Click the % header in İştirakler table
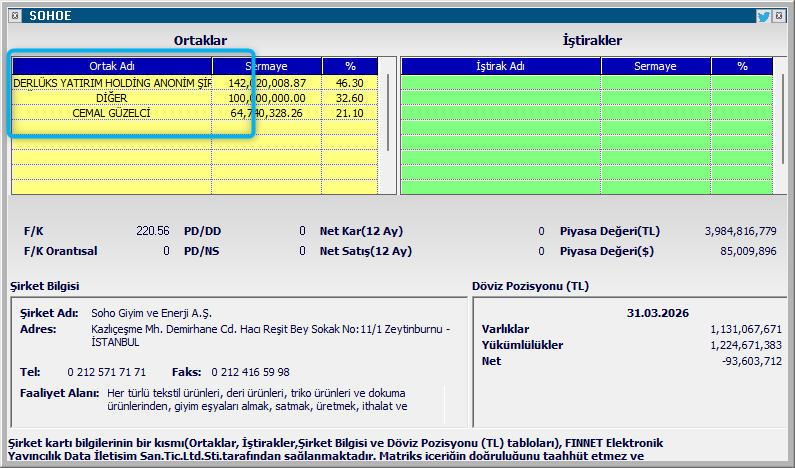 point(742,66)
